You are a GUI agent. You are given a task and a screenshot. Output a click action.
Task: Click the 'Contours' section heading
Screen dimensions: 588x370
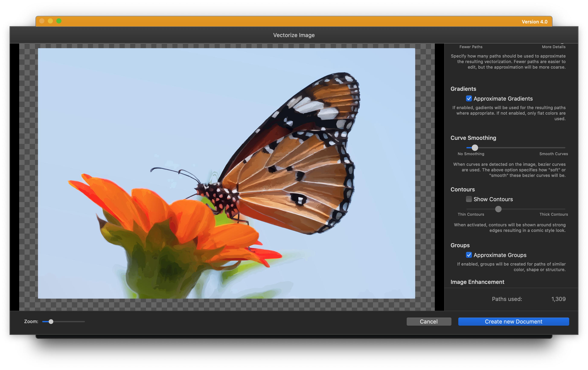(463, 189)
